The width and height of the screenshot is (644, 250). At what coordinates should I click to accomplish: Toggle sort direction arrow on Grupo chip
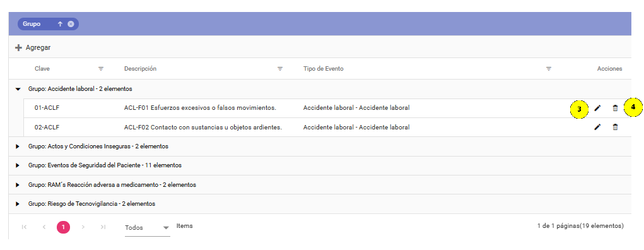tap(60, 24)
